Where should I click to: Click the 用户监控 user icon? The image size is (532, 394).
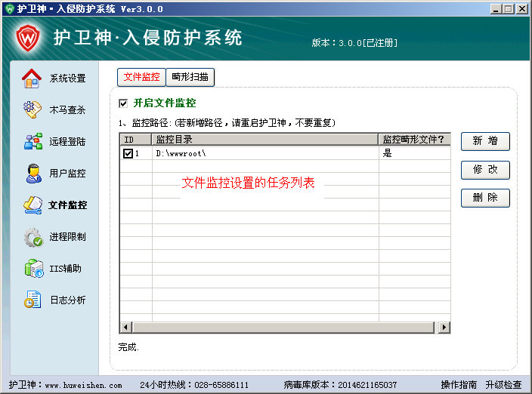pyautogui.click(x=33, y=173)
